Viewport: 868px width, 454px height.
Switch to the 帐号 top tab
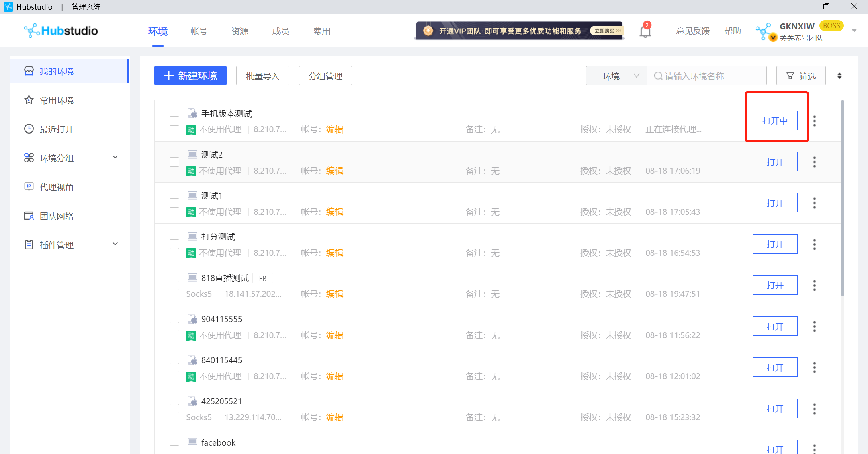(x=199, y=31)
